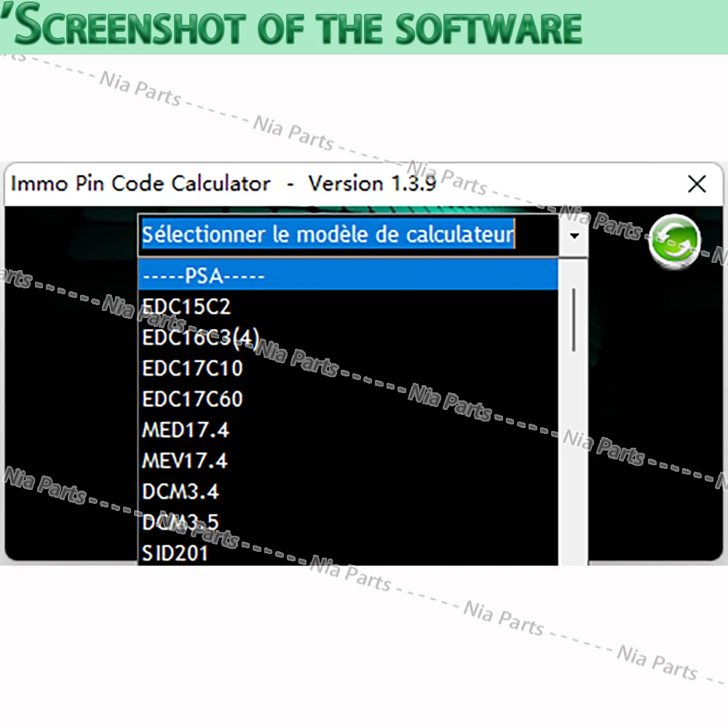Open the calculator model dropdown arrow
728x728 pixels.
click(x=574, y=236)
